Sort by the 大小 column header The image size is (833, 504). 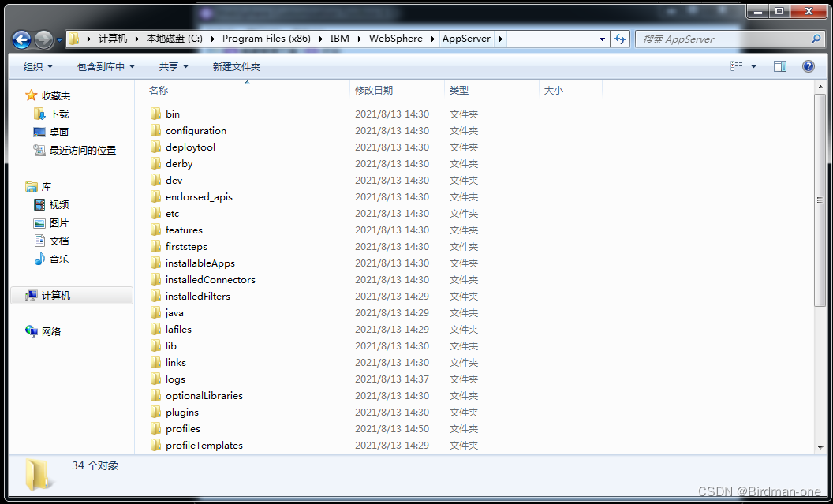554,90
